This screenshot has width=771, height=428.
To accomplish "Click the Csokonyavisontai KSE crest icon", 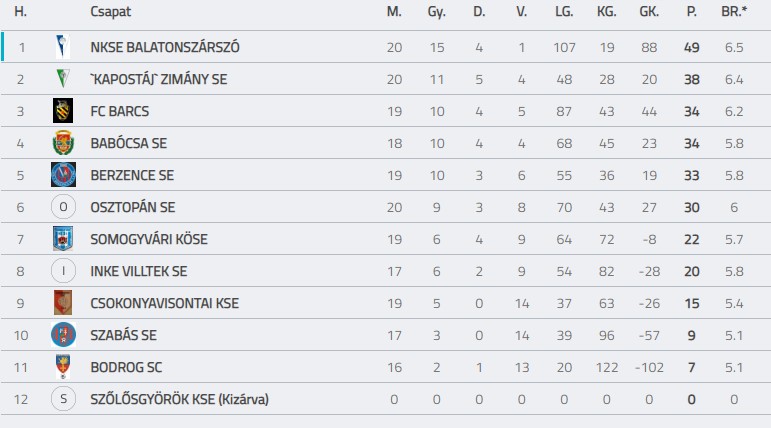I will 63,303.
